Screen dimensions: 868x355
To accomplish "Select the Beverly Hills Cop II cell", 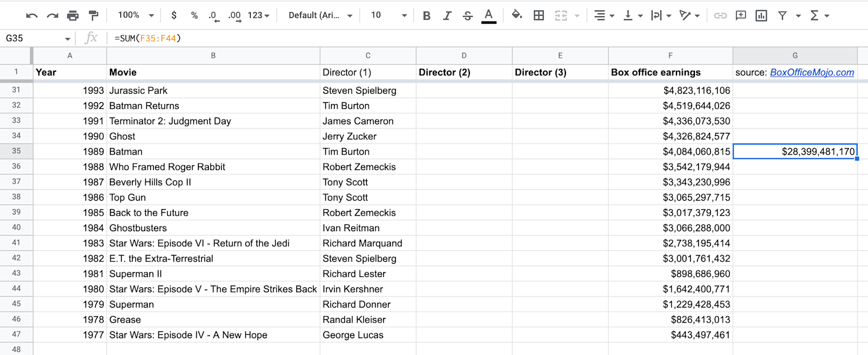I will (214, 182).
